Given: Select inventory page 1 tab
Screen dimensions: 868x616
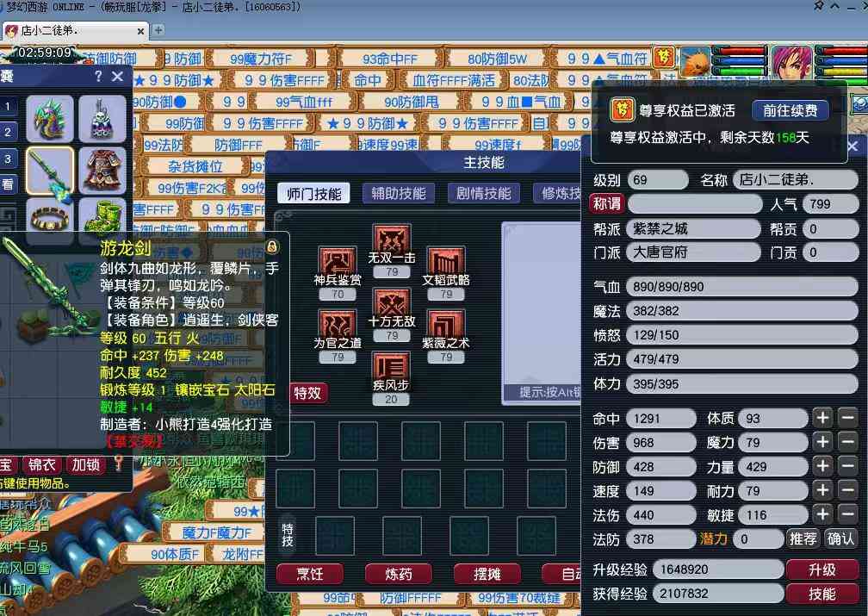Looking at the screenshot, I should [8, 106].
